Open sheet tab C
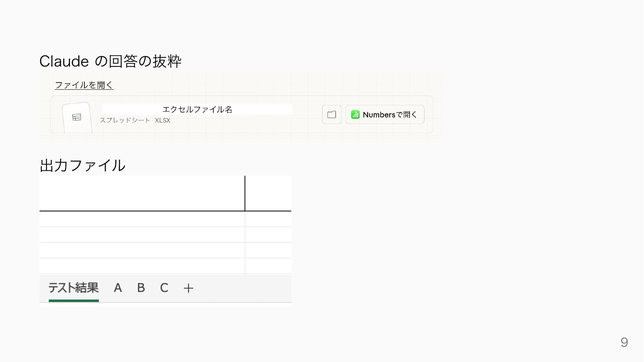Viewport: 644px width, 362px height. pos(164,288)
